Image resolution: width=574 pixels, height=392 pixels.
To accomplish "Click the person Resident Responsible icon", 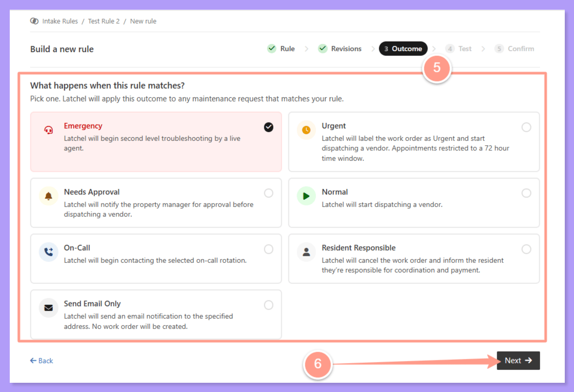I will pos(306,252).
